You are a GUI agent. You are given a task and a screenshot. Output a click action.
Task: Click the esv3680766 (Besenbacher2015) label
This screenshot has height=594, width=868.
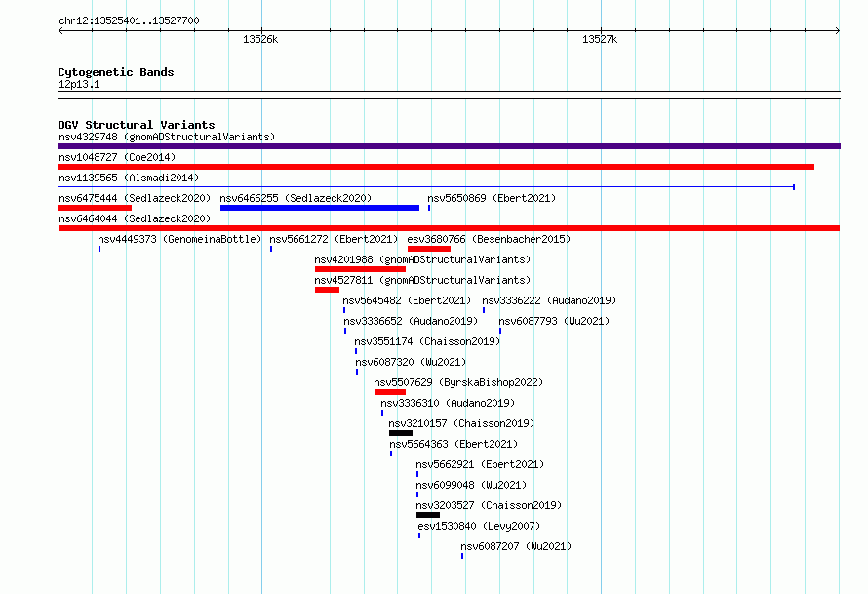(x=489, y=239)
